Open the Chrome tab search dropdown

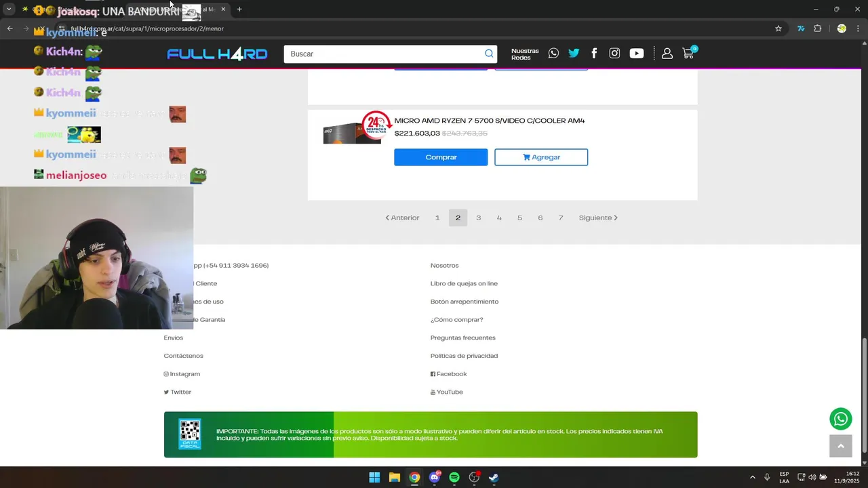pyautogui.click(x=9, y=9)
